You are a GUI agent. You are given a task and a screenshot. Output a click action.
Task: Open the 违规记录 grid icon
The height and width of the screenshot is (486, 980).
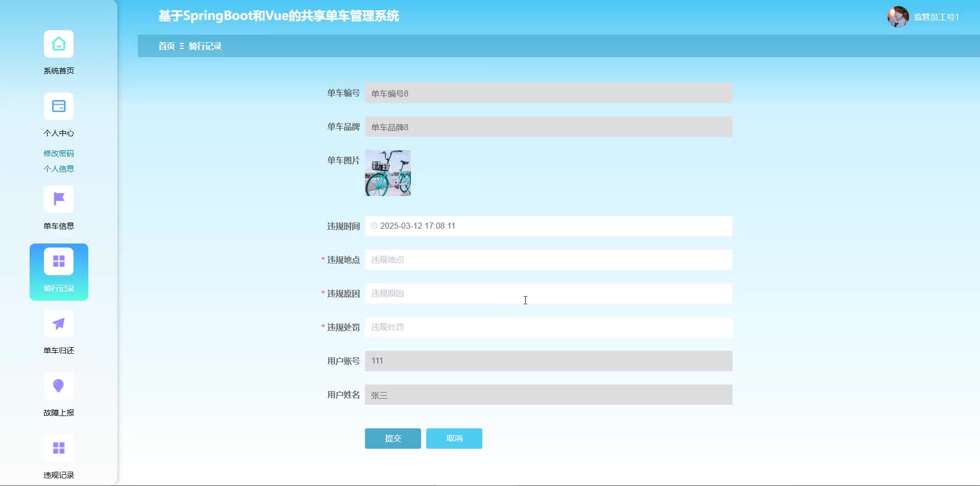[x=59, y=449]
